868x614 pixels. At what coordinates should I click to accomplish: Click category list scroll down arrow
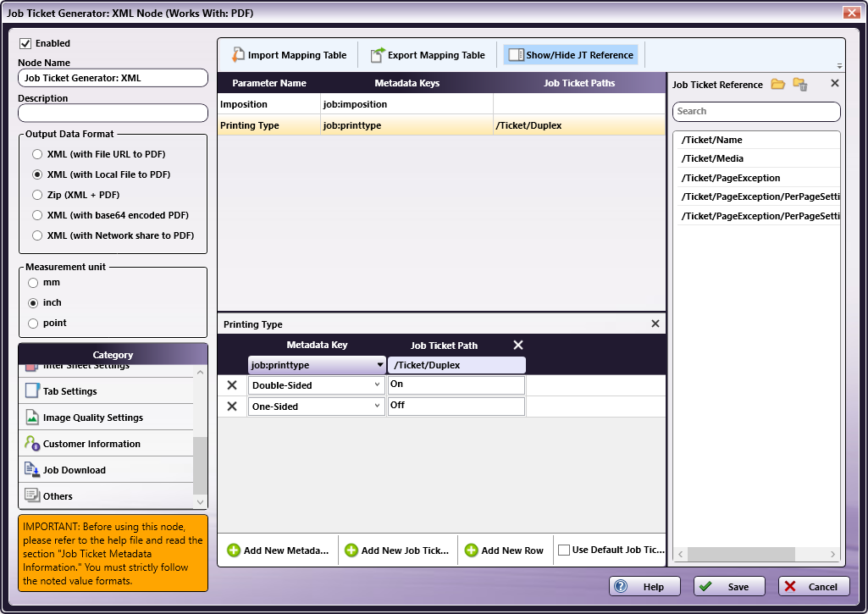(x=201, y=501)
